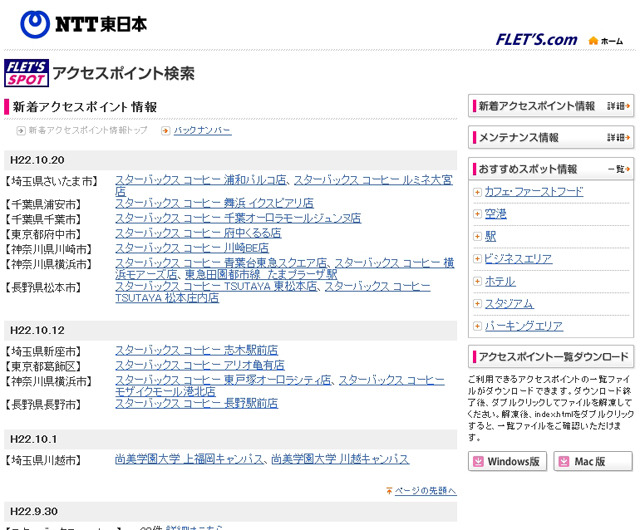Click up-arrow icon beside ページの先頭へ
Screen dimensions: 640x530
[x=389, y=490]
